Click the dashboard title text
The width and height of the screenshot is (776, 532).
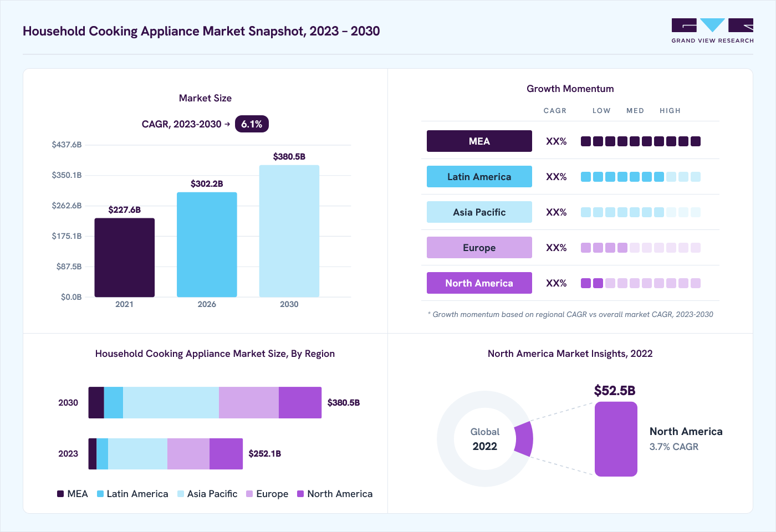tap(201, 31)
